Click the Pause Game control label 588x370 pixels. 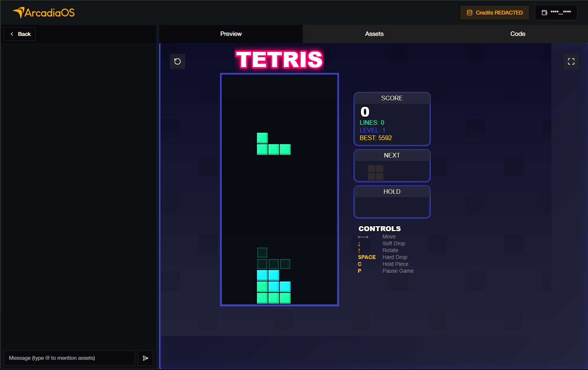click(x=398, y=271)
